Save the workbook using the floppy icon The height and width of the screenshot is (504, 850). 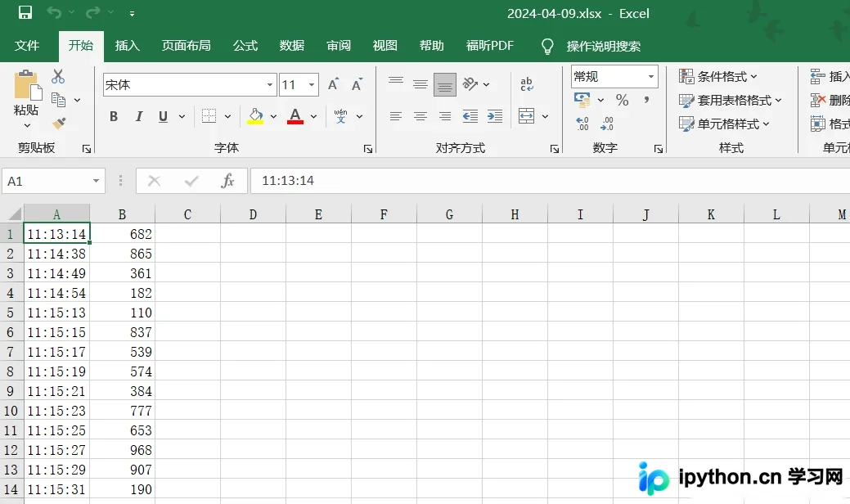[x=25, y=12]
